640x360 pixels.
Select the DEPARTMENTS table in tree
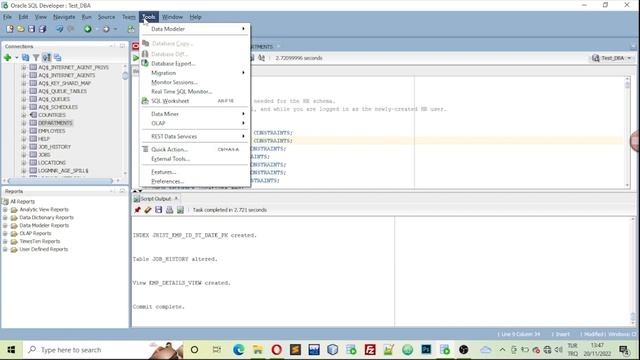tap(55, 123)
